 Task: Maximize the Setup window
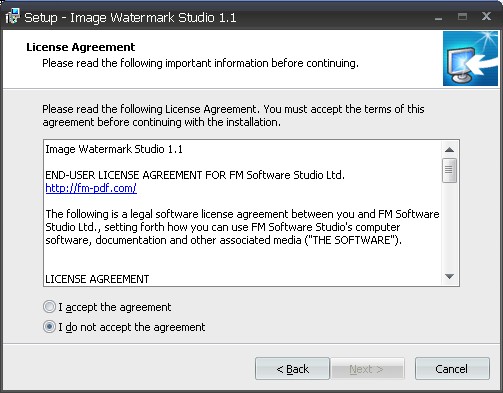462,17
